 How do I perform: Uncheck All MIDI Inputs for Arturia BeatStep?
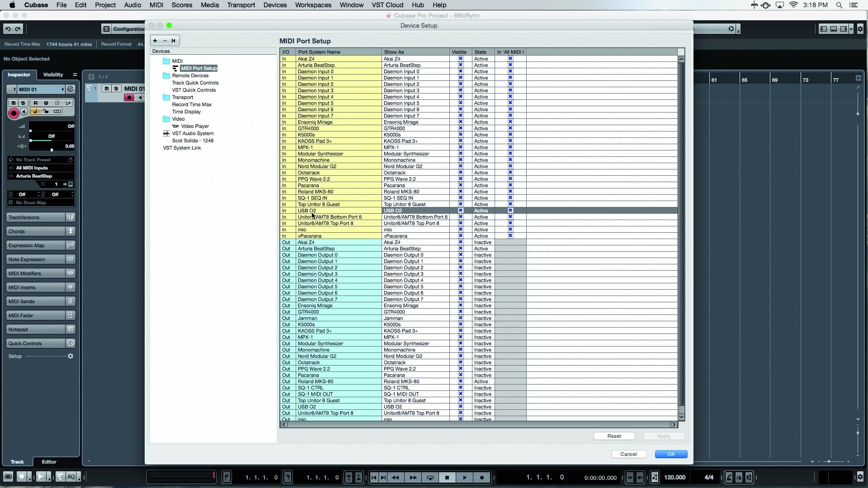510,65
